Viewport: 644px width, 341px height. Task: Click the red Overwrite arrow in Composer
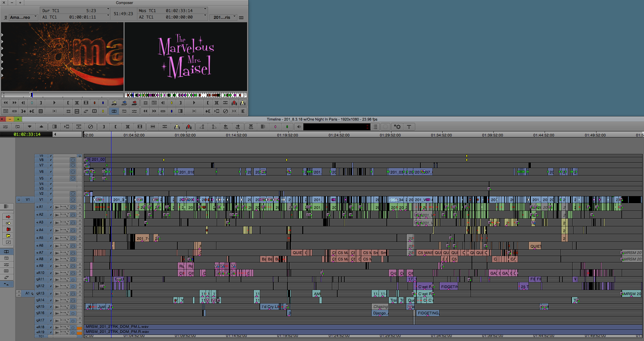tap(134, 103)
